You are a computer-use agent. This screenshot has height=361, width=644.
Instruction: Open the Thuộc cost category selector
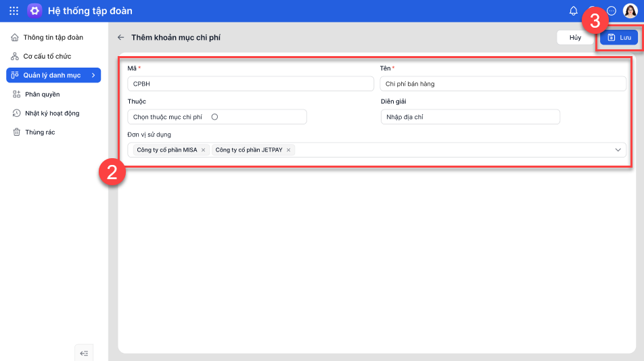216,117
